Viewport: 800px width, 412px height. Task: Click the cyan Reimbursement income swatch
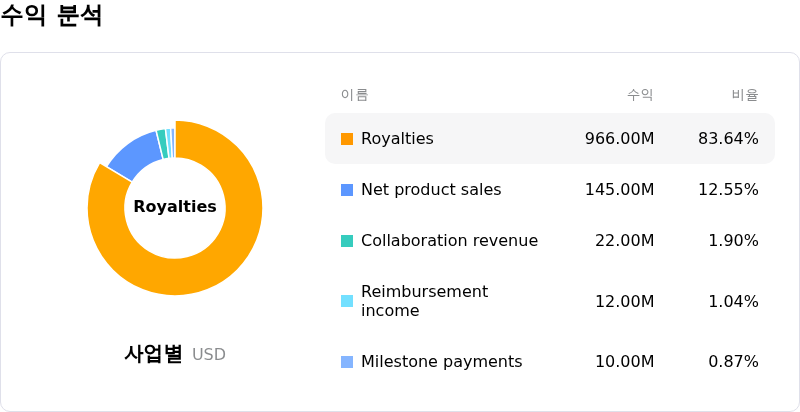[347, 301]
